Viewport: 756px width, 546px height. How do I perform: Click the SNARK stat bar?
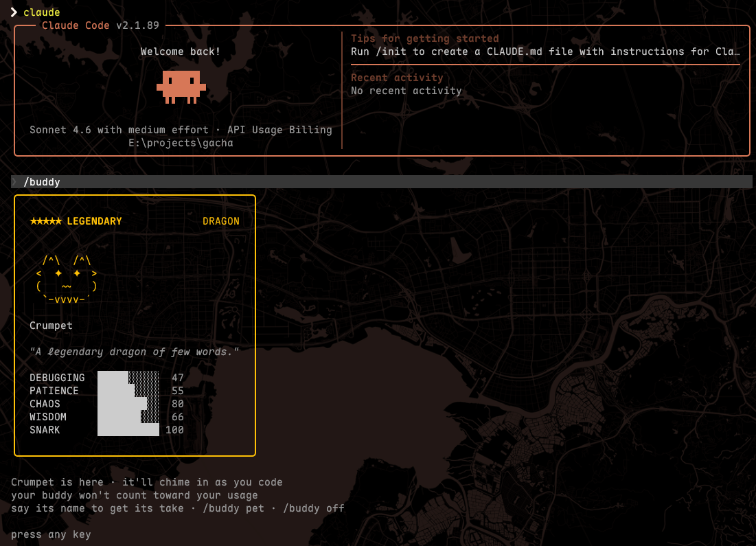pyautogui.click(x=128, y=430)
